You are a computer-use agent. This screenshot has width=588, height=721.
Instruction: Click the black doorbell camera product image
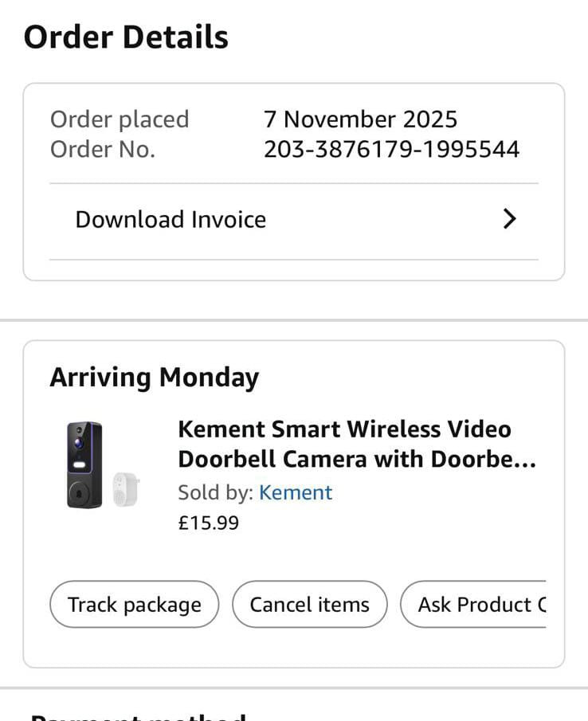coord(84,464)
